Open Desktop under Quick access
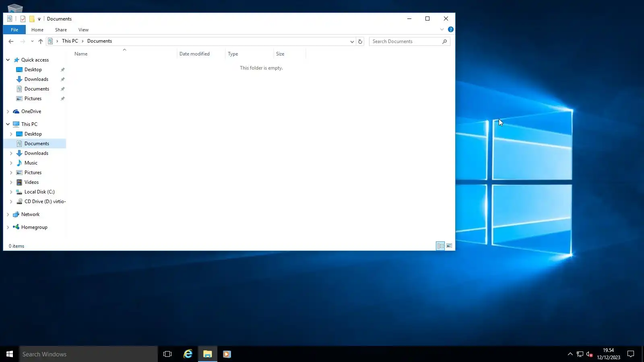This screenshot has width=644, height=362. click(33, 70)
